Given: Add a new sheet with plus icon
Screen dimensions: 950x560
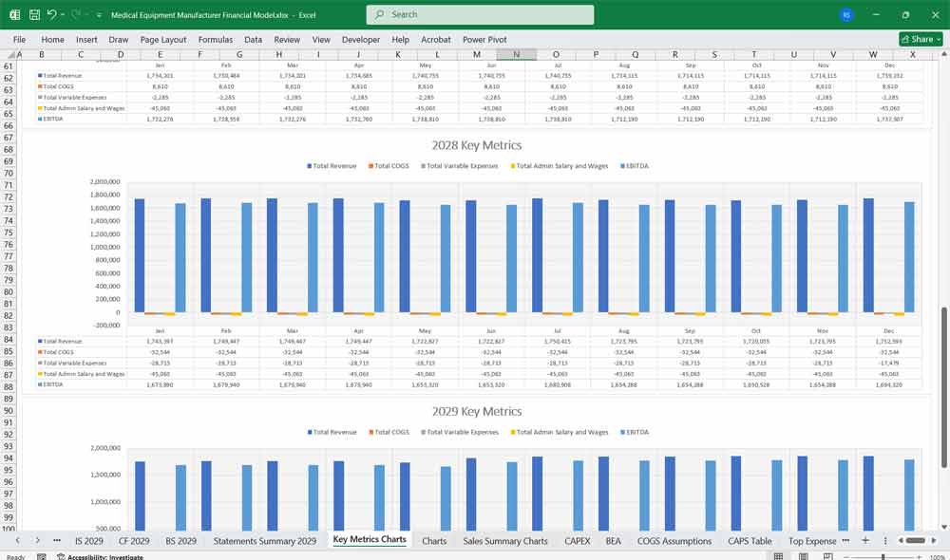Looking at the screenshot, I should point(865,540).
